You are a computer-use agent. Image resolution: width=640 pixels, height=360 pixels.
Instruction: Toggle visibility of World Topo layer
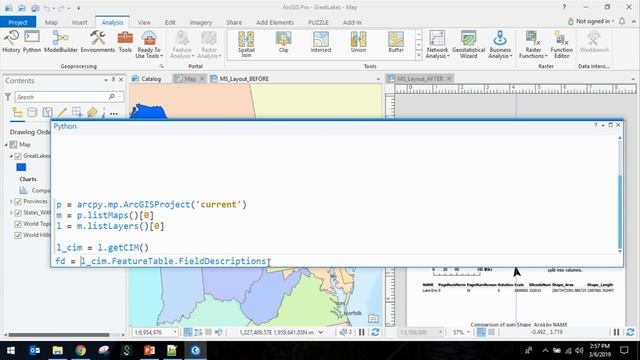coord(18,224)
